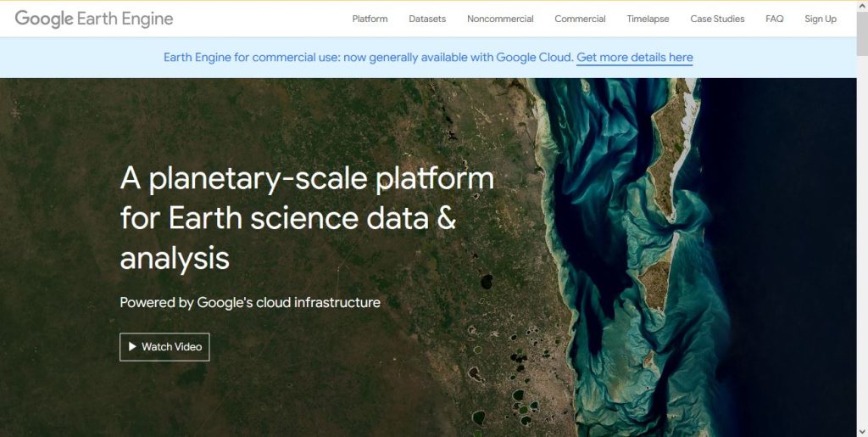Screen dimensions: 868x437
Task: Click the Sign Up link
Action: click(x=820, y=19)
